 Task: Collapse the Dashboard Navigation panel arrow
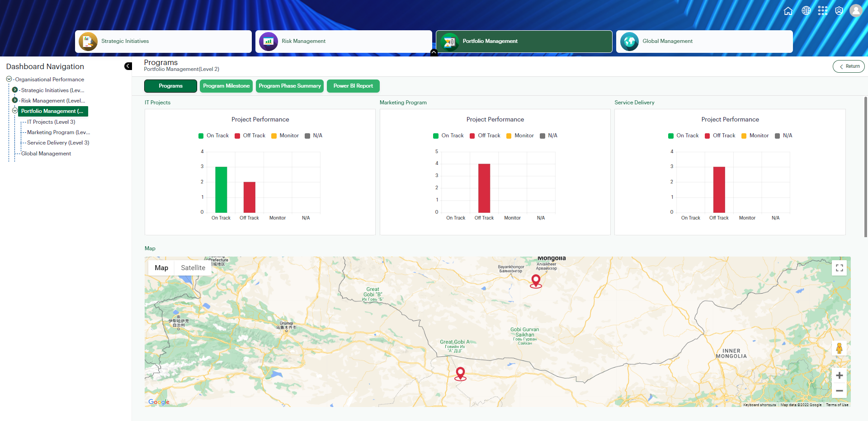[x=128, y=66]
